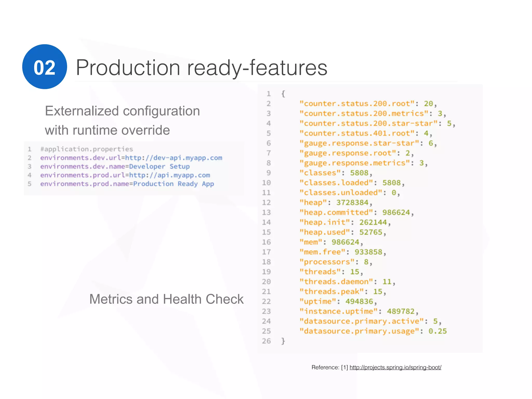This screenshot has width=532, height=399.
Task: Click the 'classes.unloaded' JSON entry
Action: pyautogui.click(x=350, y=192)
